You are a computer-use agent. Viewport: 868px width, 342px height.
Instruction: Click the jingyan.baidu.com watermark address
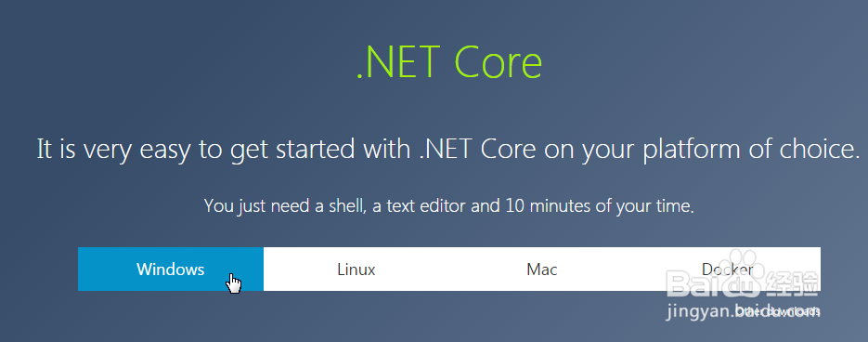coord(743,311)
